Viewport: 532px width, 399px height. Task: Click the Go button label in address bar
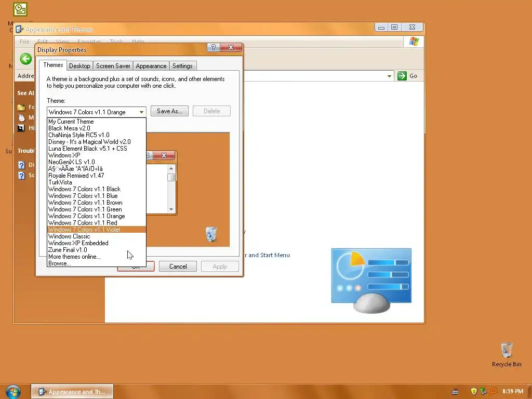(x=413, y=76)
